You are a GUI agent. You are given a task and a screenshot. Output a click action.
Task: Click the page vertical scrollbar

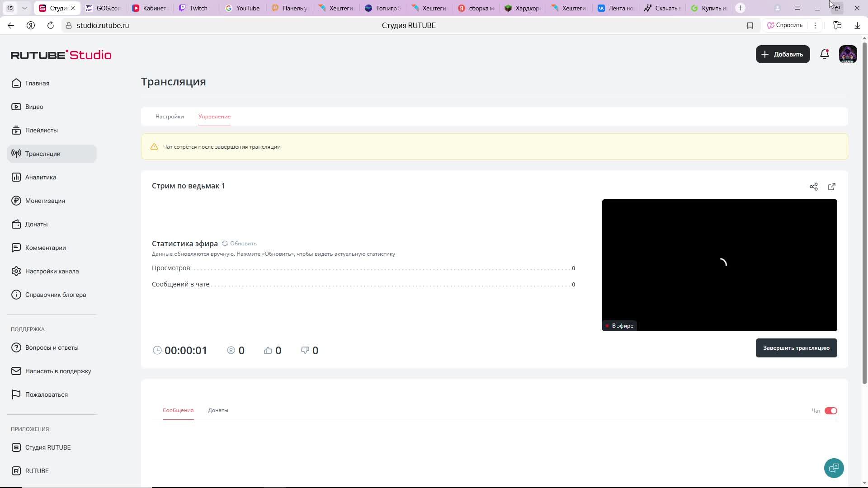point(864,212)
